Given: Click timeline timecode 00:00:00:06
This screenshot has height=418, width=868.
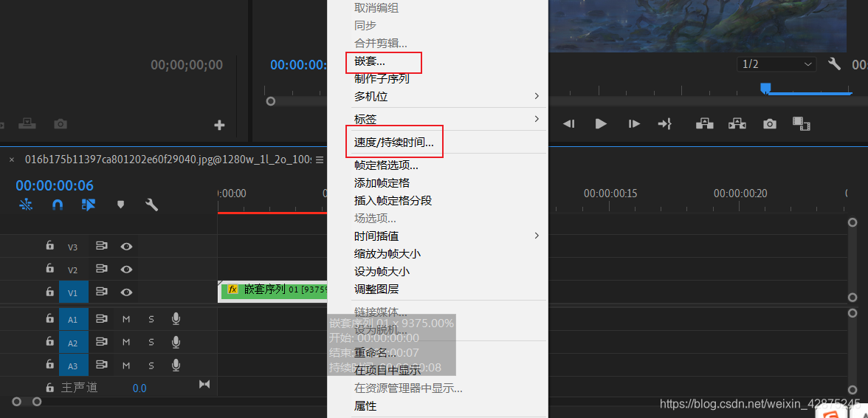Looking at the screenshot, I should (x=55, y=185).
